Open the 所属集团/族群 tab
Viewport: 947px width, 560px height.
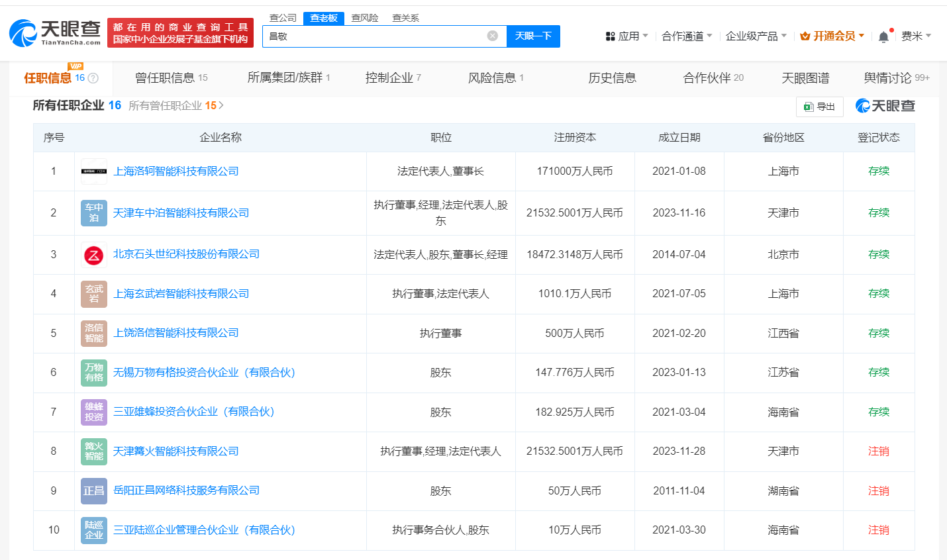[x=289, y=78]
